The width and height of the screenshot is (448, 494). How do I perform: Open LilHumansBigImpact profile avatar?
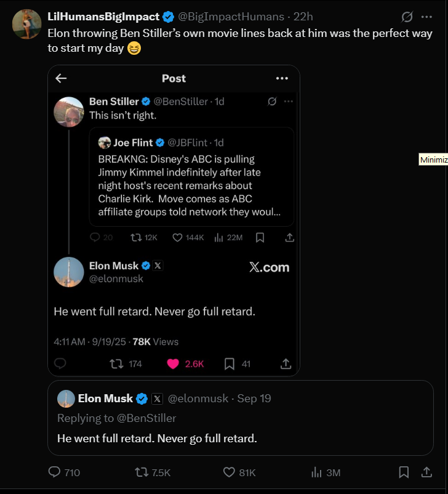coord(27,25)
